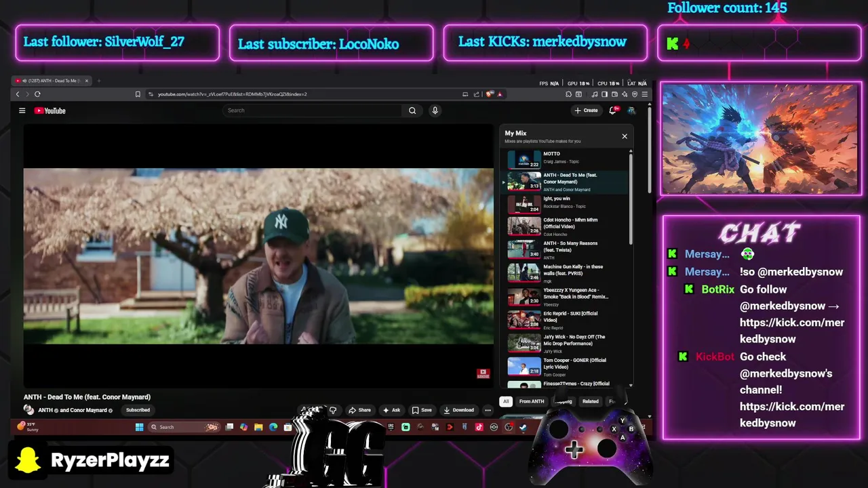Go forward with the browser forward arrow
Viewport: 868px width, 488px height.
click(26, 94)
